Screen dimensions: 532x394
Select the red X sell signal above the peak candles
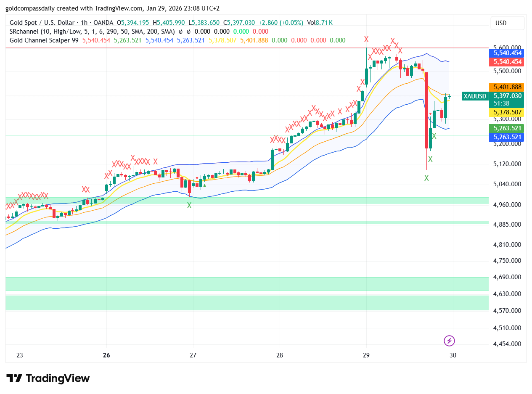(x=366, y=39)
